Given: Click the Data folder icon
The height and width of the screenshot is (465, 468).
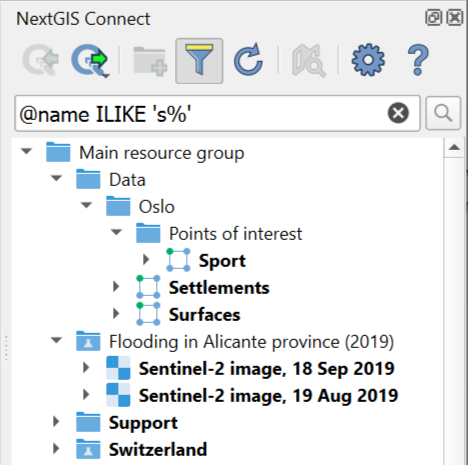Looking at the screenshot, I should [x=88, y=179].
